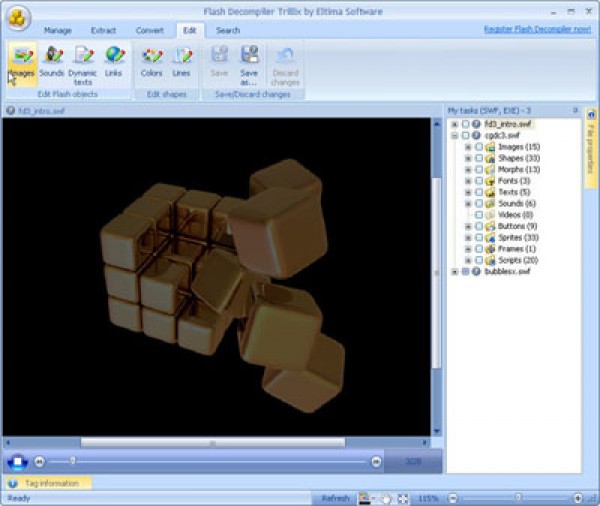Image resolution: width=600 pixels, height=506 pixels.
Task: Expand the Fonts (3) node
Action: [468, 181]
